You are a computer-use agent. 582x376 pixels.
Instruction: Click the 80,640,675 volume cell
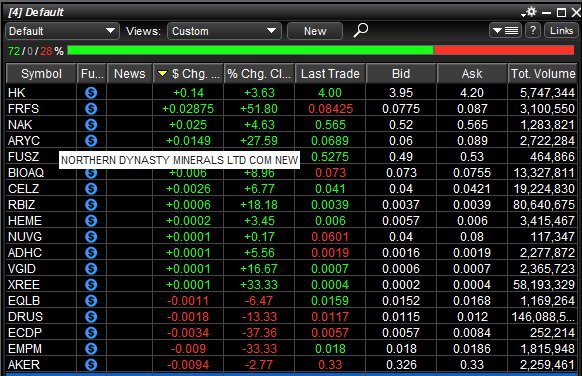(543, 205)
